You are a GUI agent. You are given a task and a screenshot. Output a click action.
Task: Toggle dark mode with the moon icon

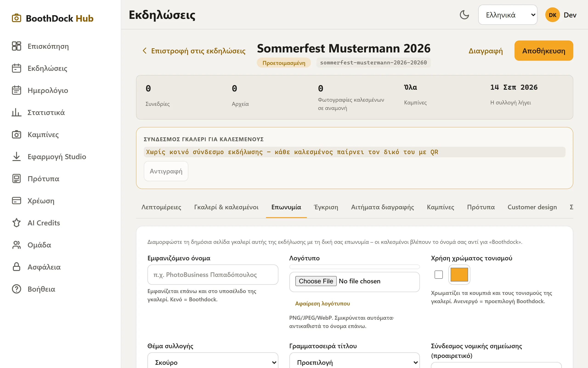464,15
